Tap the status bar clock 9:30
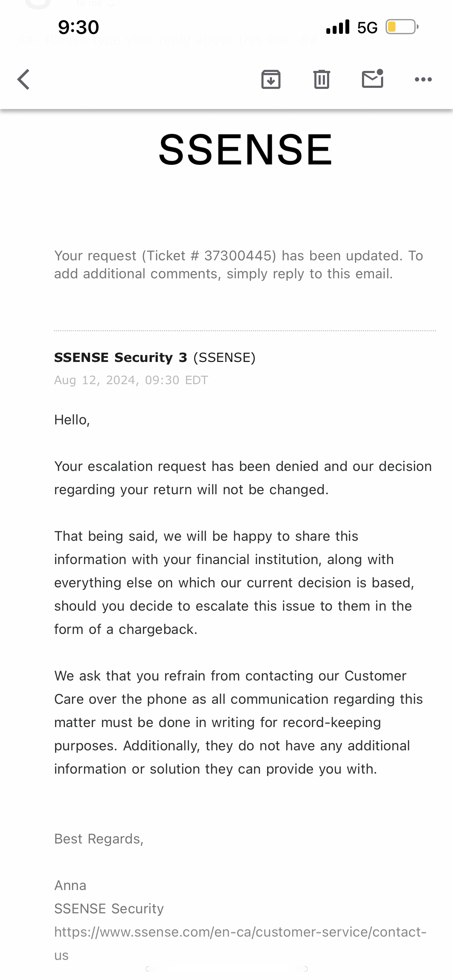The width and height of the screenshot is (453, 980). (x=78, y=26)
